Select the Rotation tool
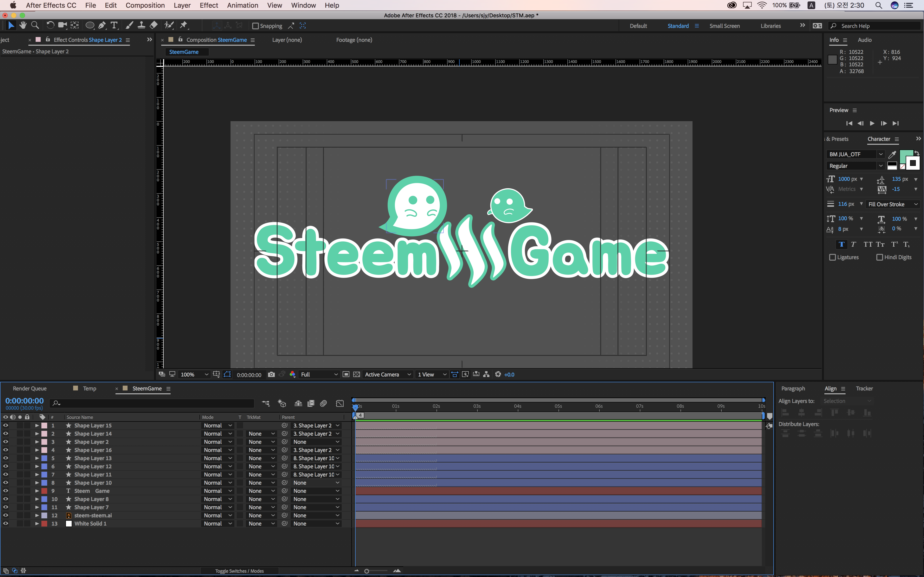Image resolution: width=924 pixels, height=577 pixels. click(50, 25)
